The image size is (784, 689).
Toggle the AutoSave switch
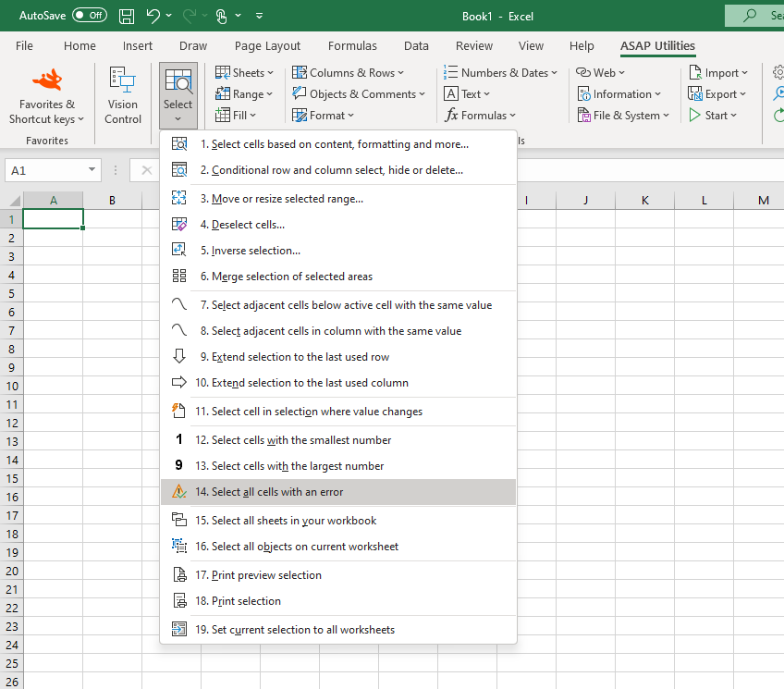[x=90, y=16]
